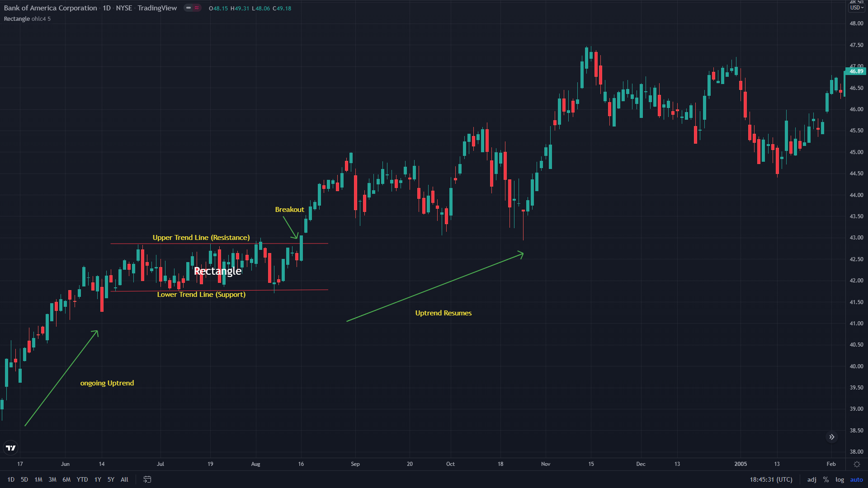Select the ongoing Uptrend annotation
This screenshot has height=488, width=868.
[107, 383]
